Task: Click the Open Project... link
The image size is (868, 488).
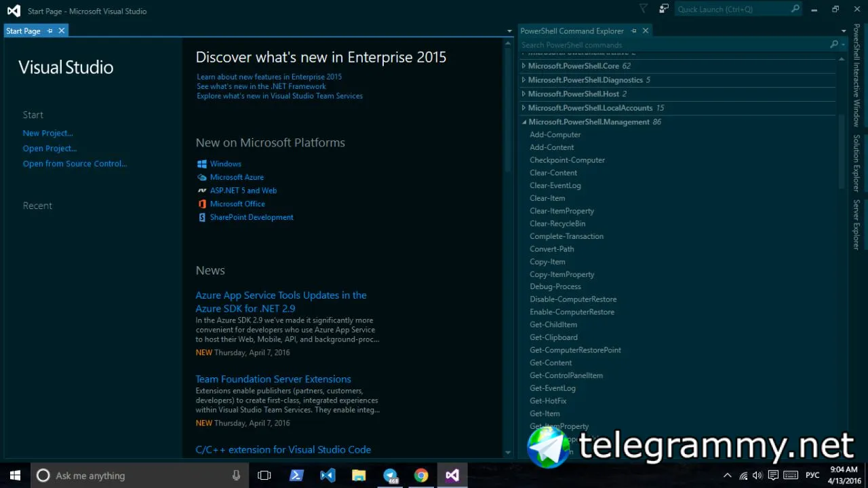Action: pyautogui.click(x=50, y=149)
